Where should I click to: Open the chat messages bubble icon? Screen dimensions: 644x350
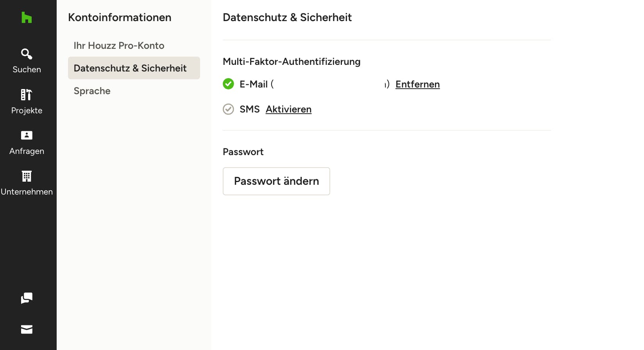point(27,298)
